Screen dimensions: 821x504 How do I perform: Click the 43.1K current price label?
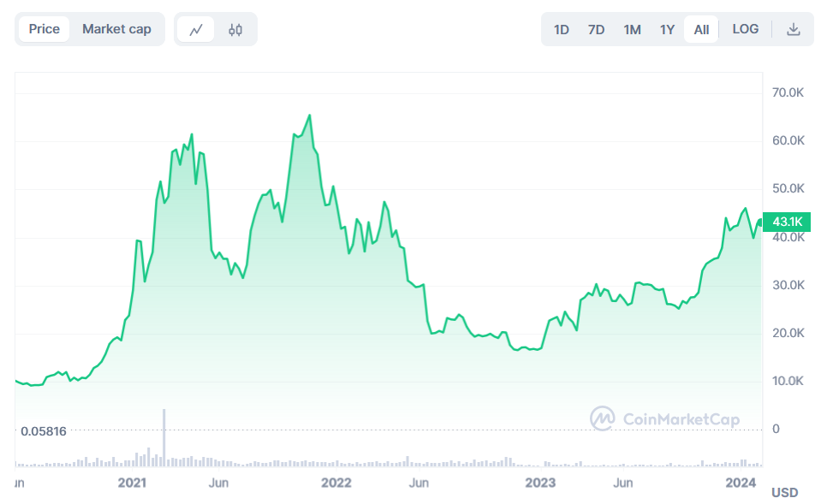point(787,222)
